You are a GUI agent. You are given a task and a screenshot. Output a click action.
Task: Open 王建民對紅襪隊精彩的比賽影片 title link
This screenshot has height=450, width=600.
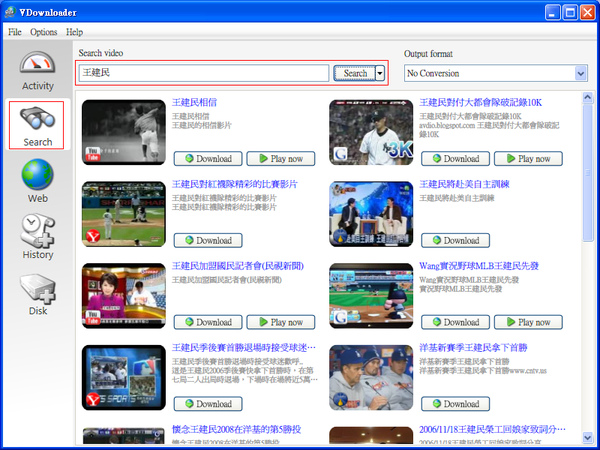point(235,184)
